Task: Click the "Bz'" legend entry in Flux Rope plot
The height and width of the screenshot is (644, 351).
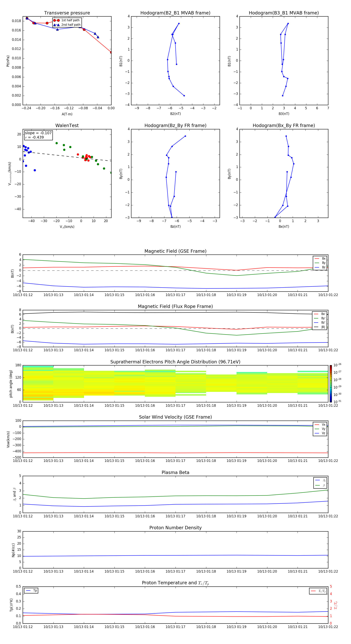Action: (x=320, y=323)
